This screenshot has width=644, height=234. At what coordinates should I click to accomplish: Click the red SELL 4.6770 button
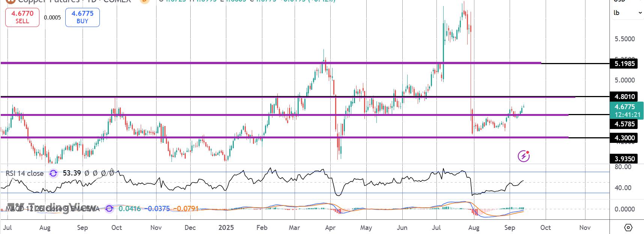22,17
